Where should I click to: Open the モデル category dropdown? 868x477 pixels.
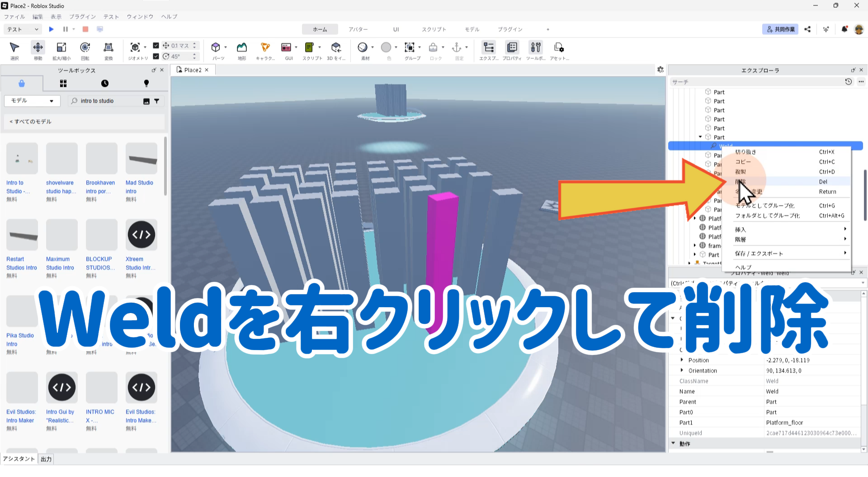[x=32, y=101]
